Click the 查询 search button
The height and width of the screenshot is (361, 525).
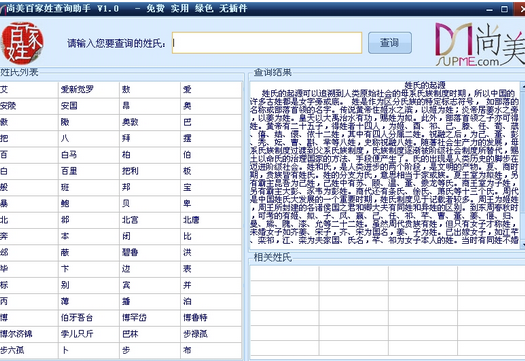(x=390, y=43)
